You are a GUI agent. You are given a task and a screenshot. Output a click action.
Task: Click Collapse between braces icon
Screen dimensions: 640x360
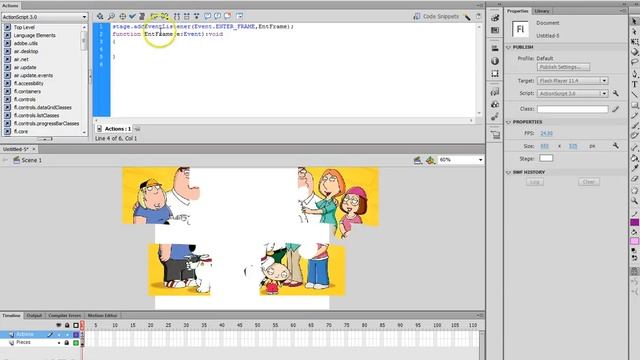point(177,16)
